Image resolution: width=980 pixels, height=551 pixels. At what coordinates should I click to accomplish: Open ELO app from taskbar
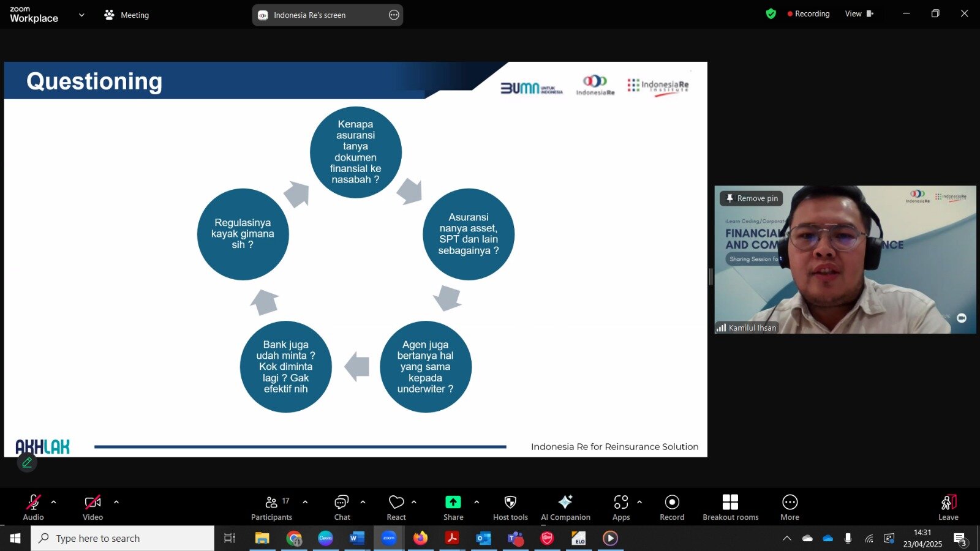tap(579, 538)
